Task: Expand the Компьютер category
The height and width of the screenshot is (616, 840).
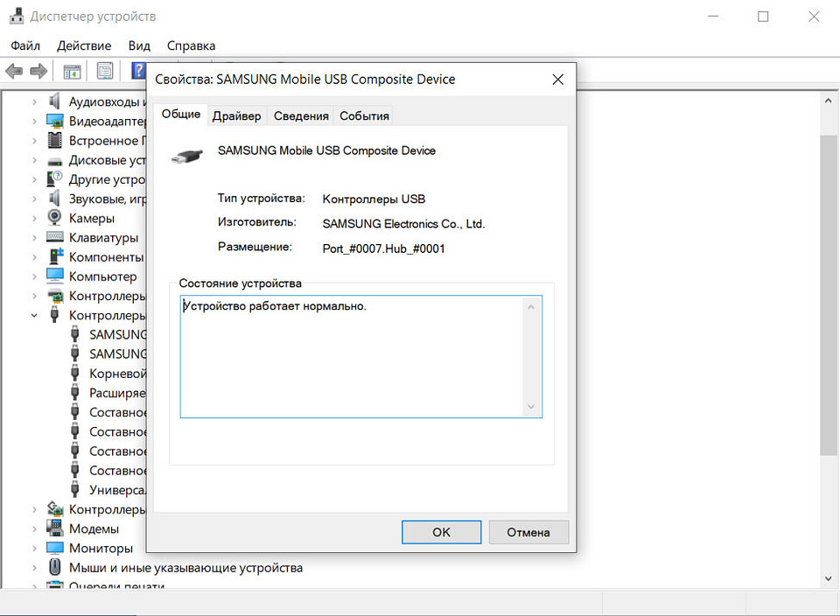Action: [x=34, y=276]
